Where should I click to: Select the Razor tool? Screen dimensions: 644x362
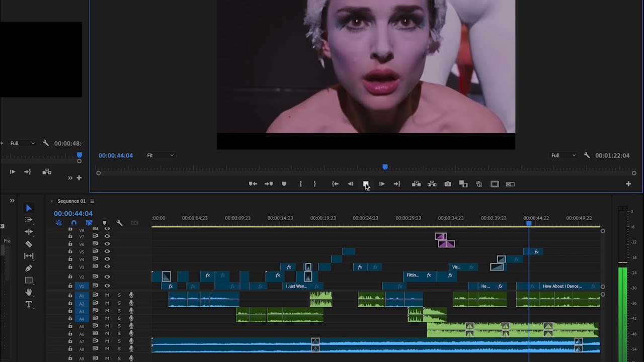coord(29,244)
